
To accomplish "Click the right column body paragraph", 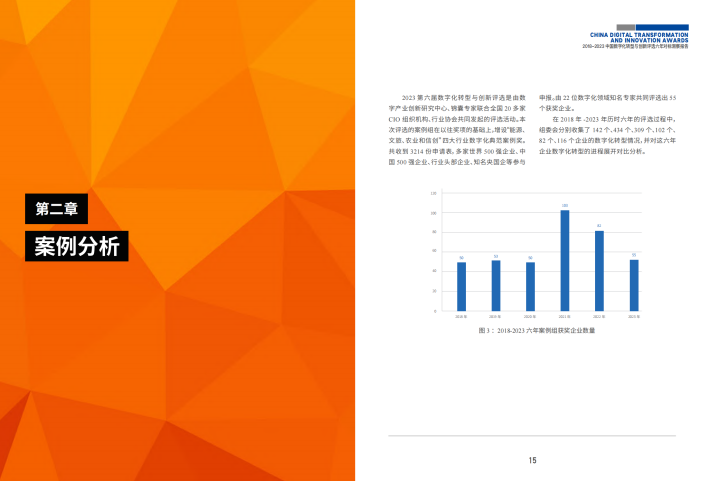I will (608, 126).
